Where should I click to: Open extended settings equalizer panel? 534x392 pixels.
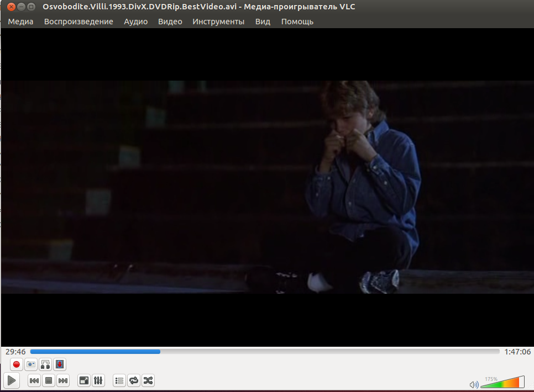coord(98,380)
